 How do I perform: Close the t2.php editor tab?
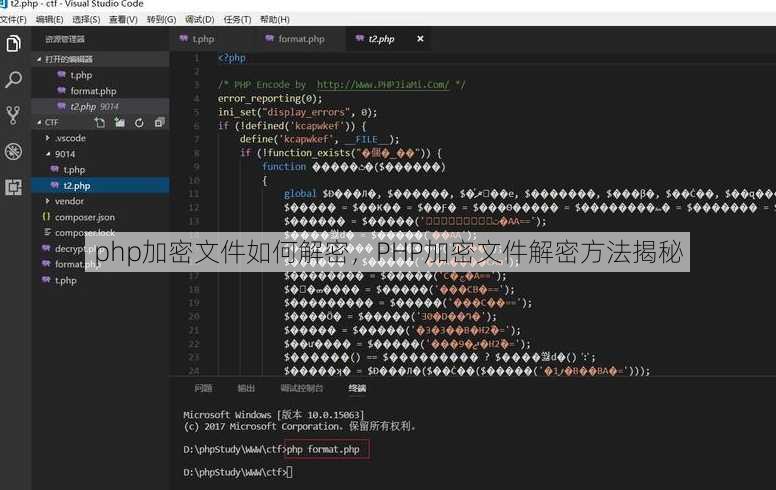click(420, 39)
